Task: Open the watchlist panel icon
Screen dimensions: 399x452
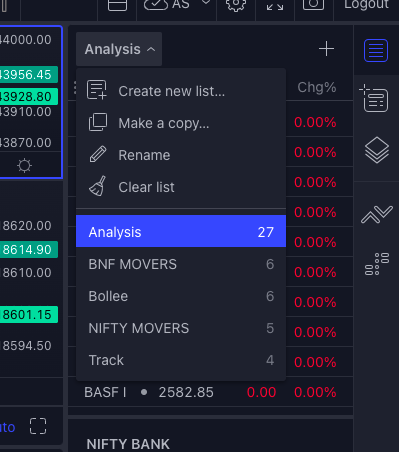Action: [376, 50]
